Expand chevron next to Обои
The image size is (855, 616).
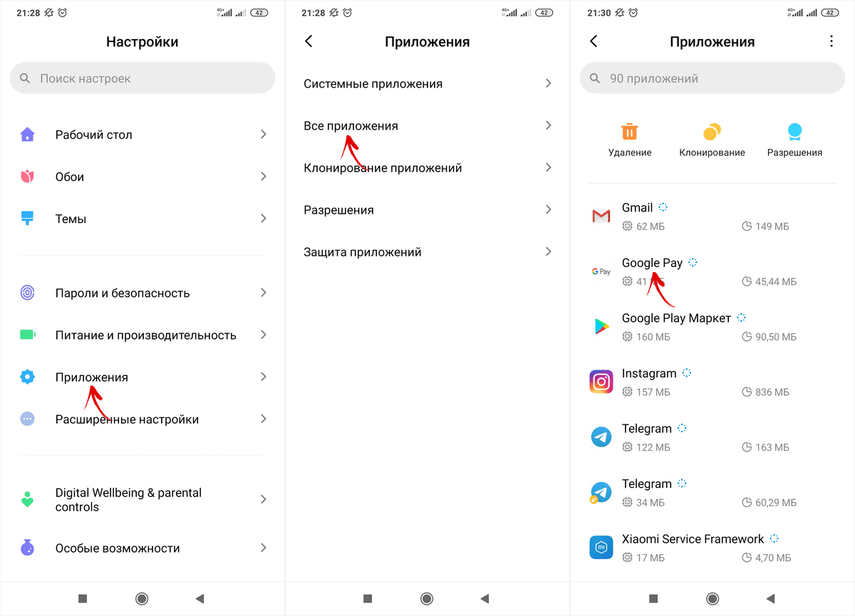(263, 176)
